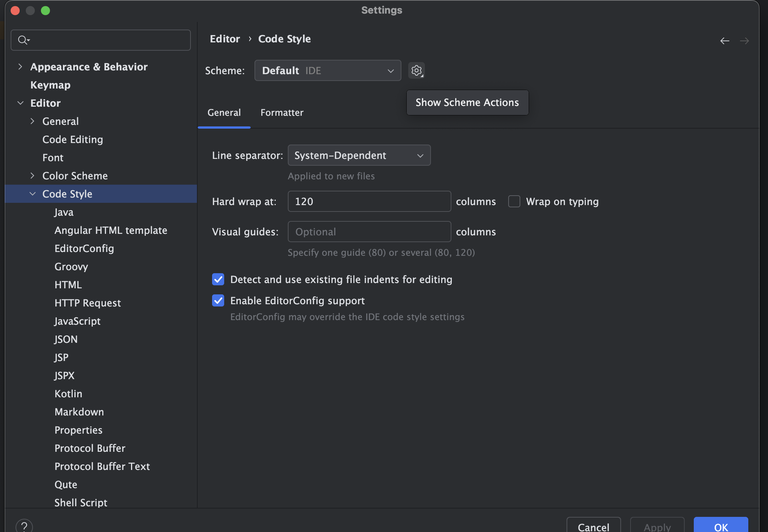Open the Keymap settings page
768x532 pixels.
tap(50, 85)
